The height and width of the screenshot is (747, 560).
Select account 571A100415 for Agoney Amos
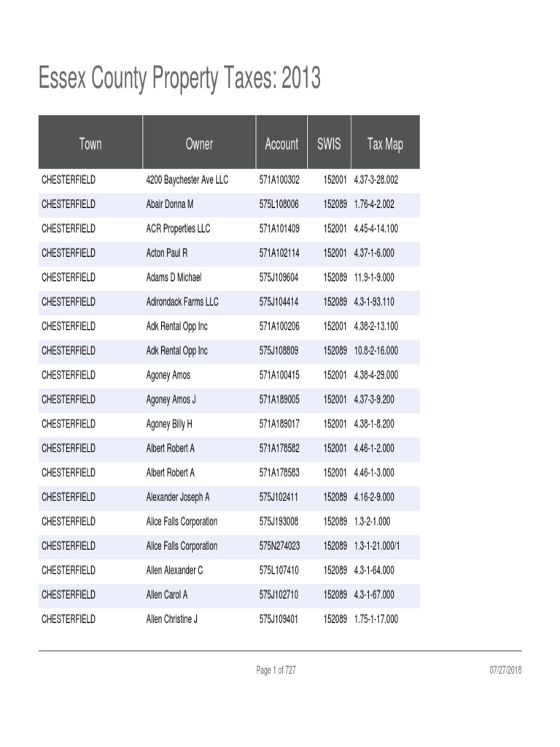pos(279,375)
